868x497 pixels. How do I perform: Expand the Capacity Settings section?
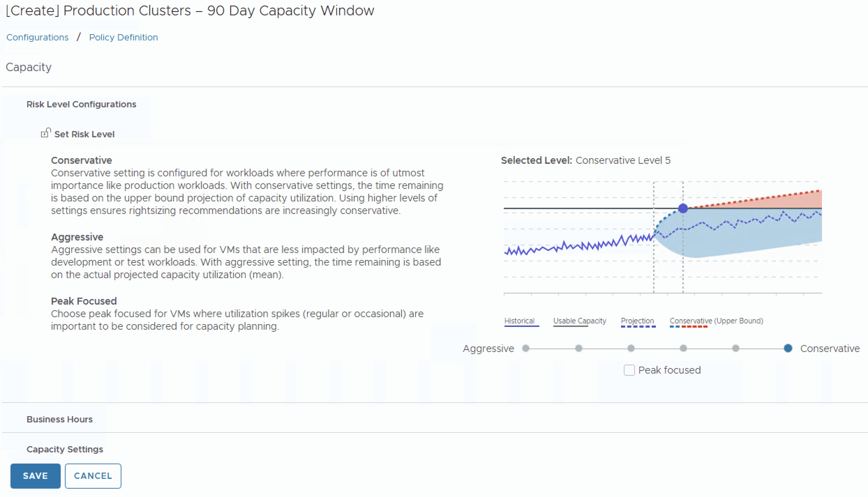(x=65, y=449)
